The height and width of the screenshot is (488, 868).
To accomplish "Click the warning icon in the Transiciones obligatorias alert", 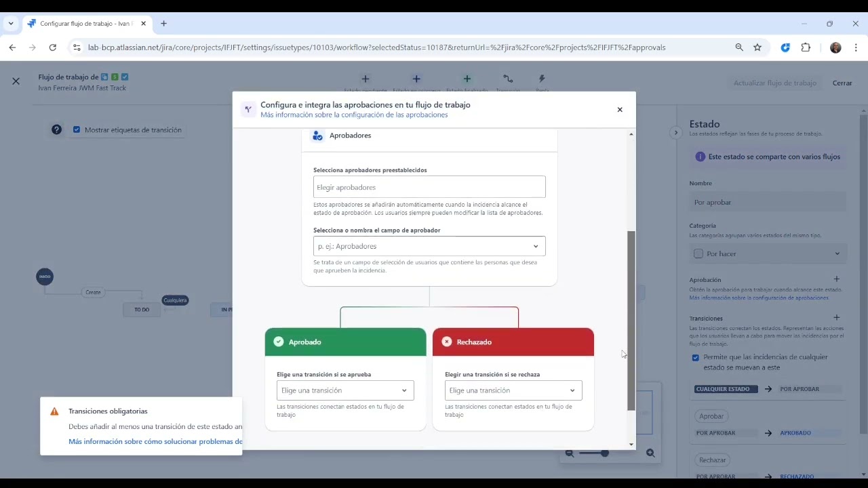I will [54, 411].
